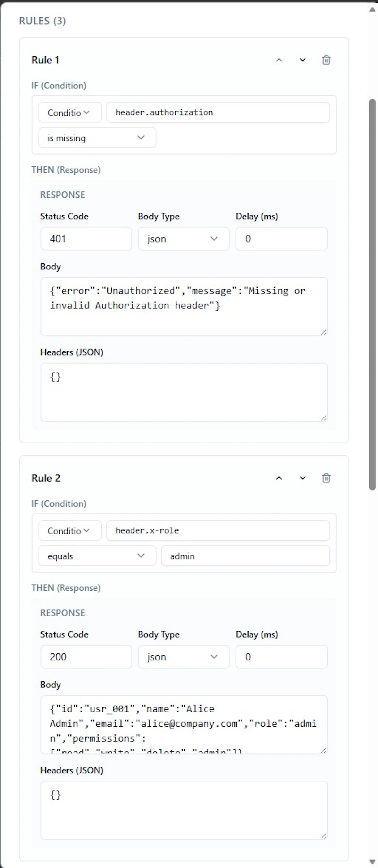Click the 401 Status Code field
378x868 pixels.
(x=86, y=239)
